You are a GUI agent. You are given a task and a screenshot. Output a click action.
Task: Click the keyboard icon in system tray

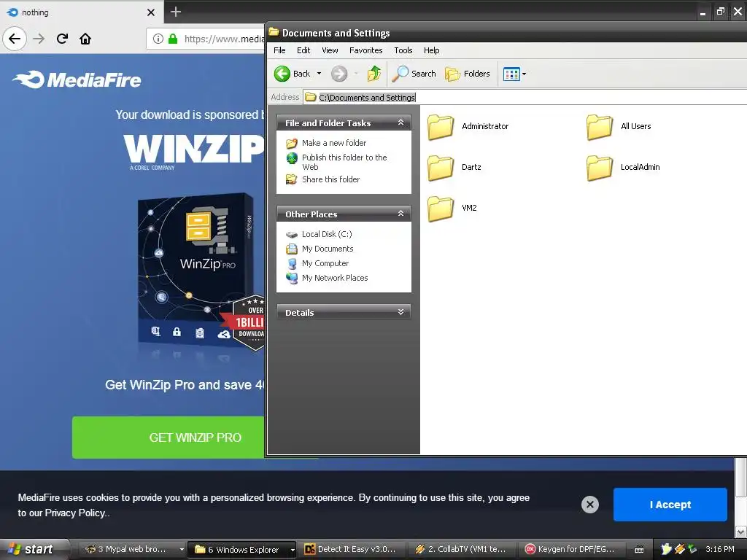639,550
